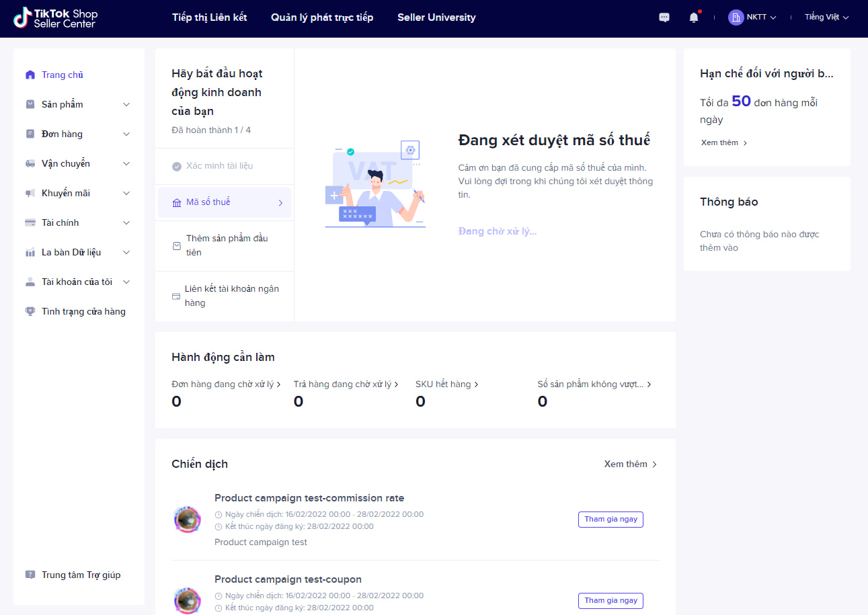Viewport: 868px width, 615px height.
Task: Open the Tiếng Việt language dropdown
Action: [826, 17]
